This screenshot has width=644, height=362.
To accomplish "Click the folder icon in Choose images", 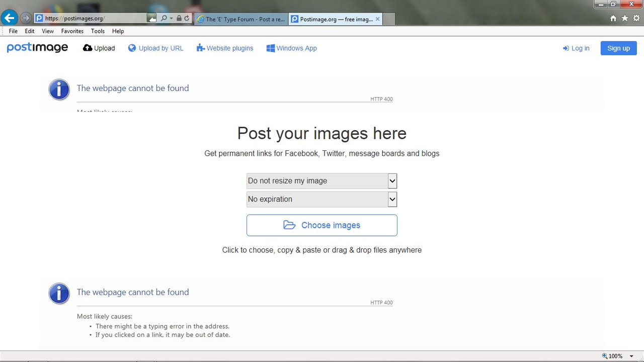I will coord(289,225).
